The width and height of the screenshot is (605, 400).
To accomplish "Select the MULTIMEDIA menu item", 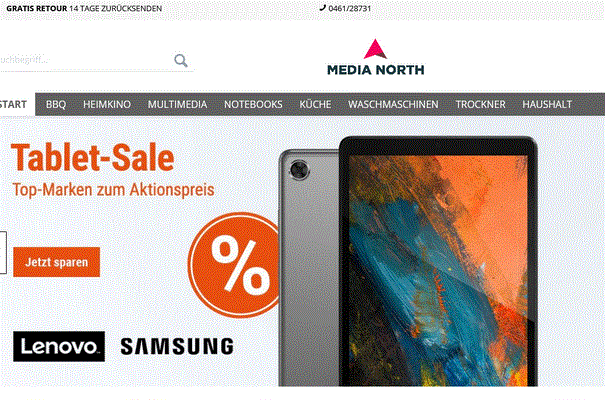I will [x=177, y=105].
